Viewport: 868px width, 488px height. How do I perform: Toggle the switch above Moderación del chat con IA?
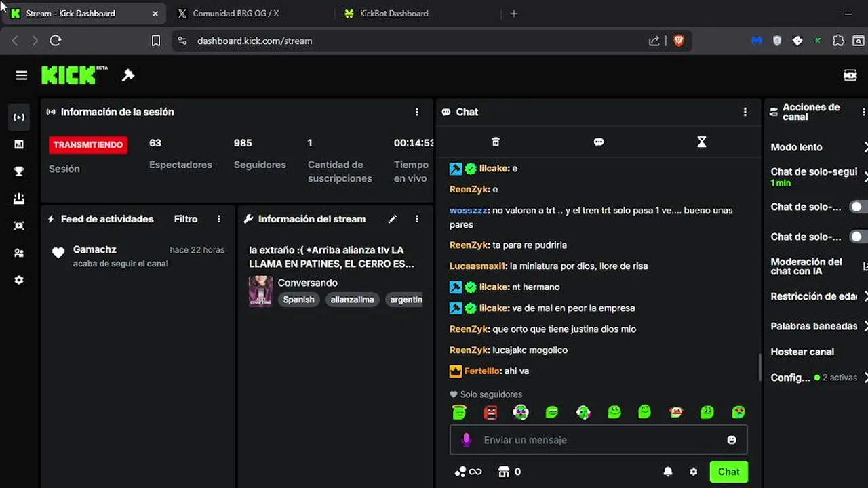(x=859, y=237)
